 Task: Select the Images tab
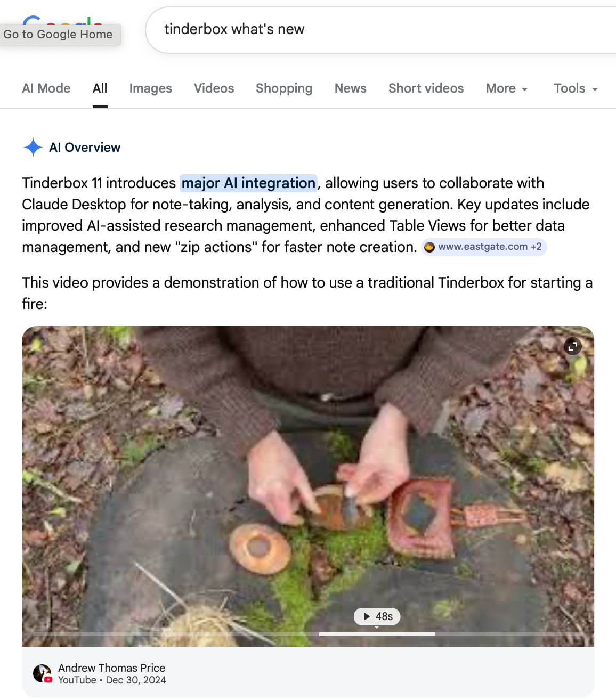coord(150,88)
